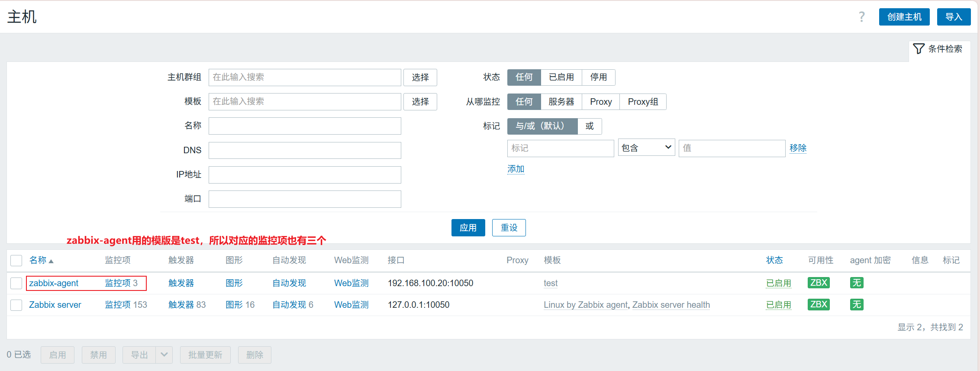Open 自动发现 for zabbix-agent
Viewport: 980px width, 371px height.
coord(289,283)
